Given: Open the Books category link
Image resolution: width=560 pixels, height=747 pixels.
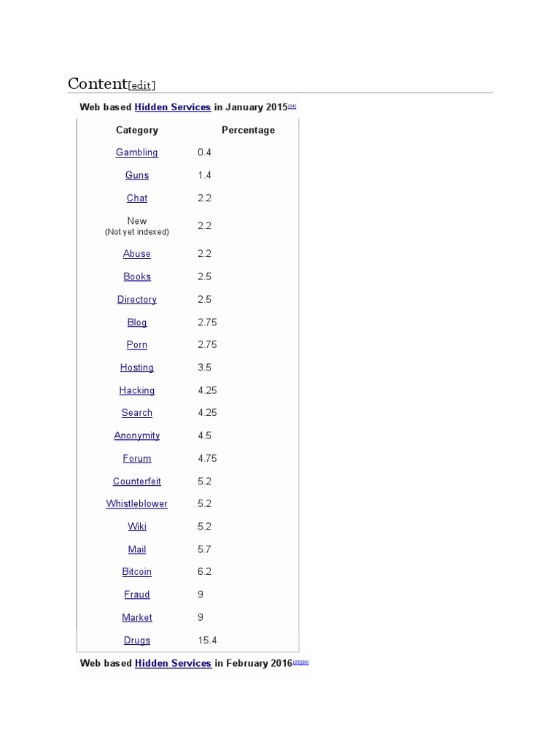Looking at the screenshot, I should [x=137, y=276].
